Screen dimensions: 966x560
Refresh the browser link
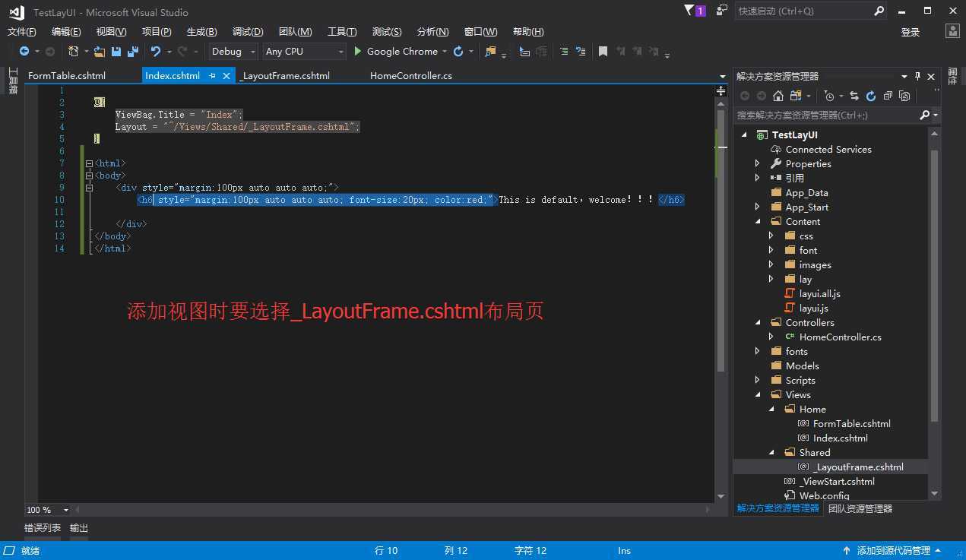pyautogui.click(x=458, y=52)
